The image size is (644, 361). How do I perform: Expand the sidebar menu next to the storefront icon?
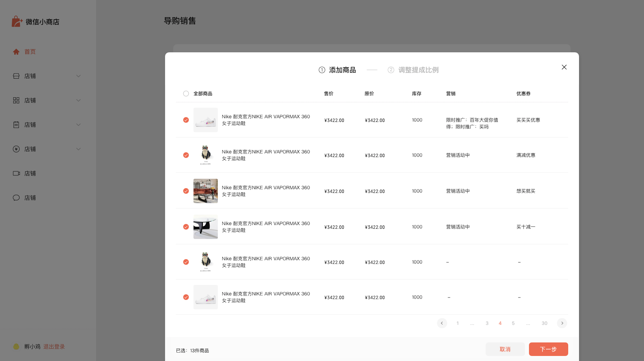[78, 76]
